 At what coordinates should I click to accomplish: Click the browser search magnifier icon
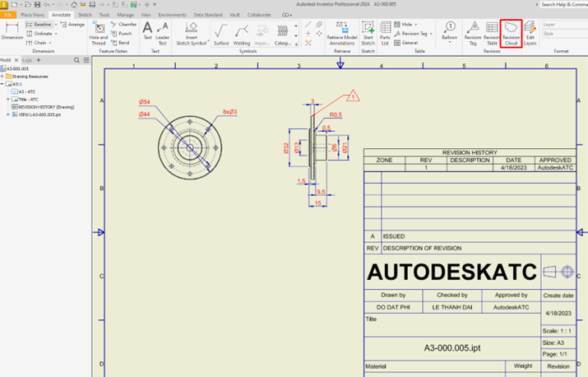coord(76,60)
